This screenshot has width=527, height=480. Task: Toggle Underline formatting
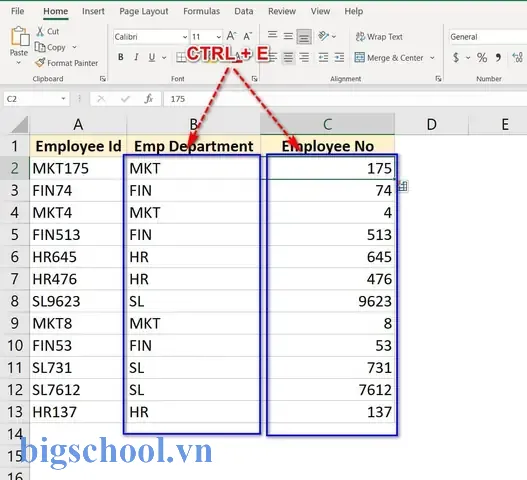tap(152, 57)
